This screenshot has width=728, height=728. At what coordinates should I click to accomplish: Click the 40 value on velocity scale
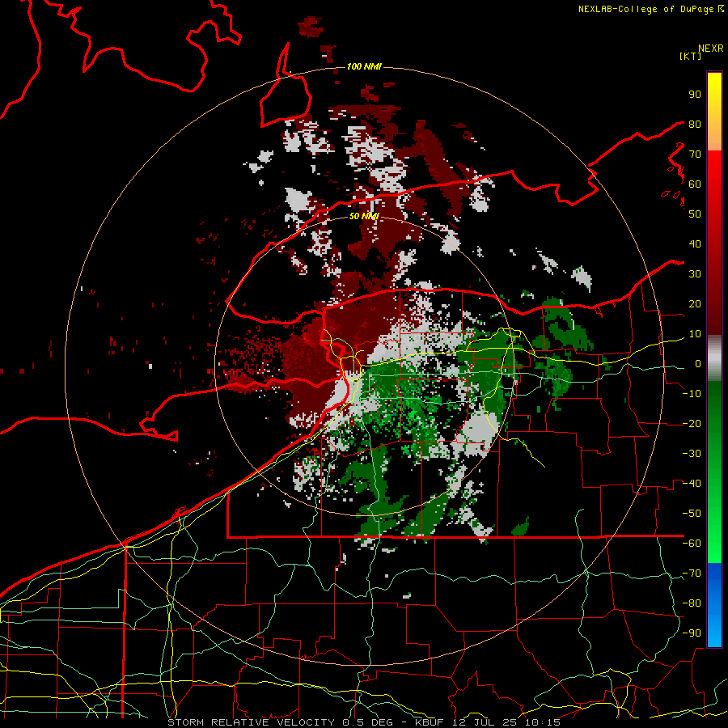tap(695, 243)
